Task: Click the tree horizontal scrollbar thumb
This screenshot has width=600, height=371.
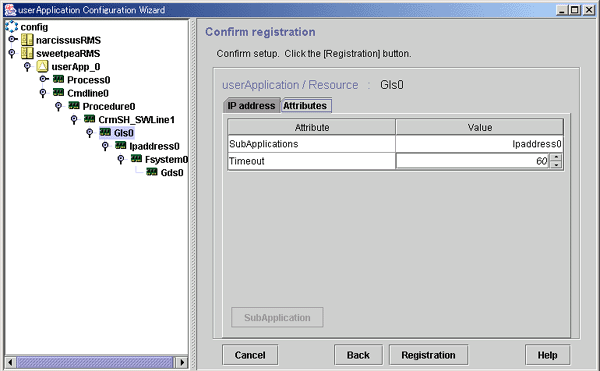Action: pyautogui.click(x=95, y=362)
